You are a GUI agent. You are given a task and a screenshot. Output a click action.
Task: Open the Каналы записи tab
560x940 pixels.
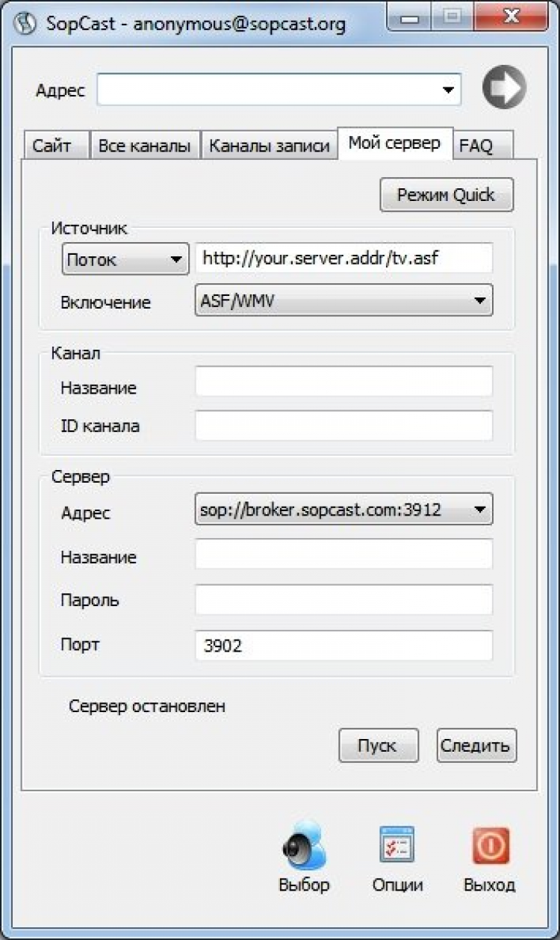pos(269,146)
